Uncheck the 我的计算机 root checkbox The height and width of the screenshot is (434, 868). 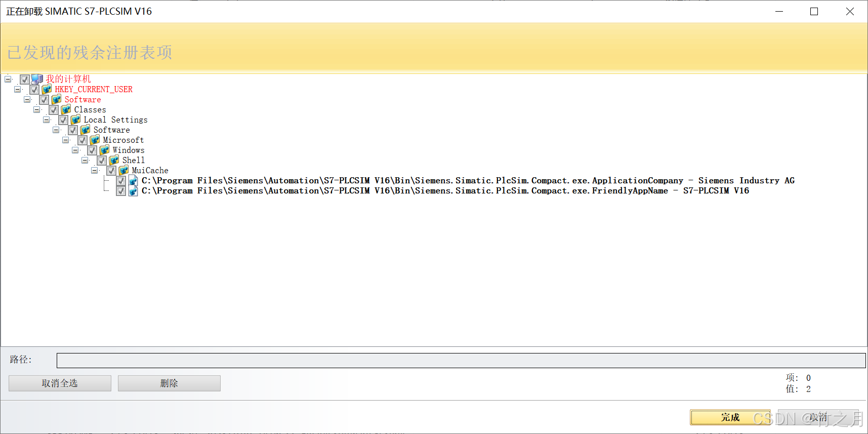(x=25, y=80)
